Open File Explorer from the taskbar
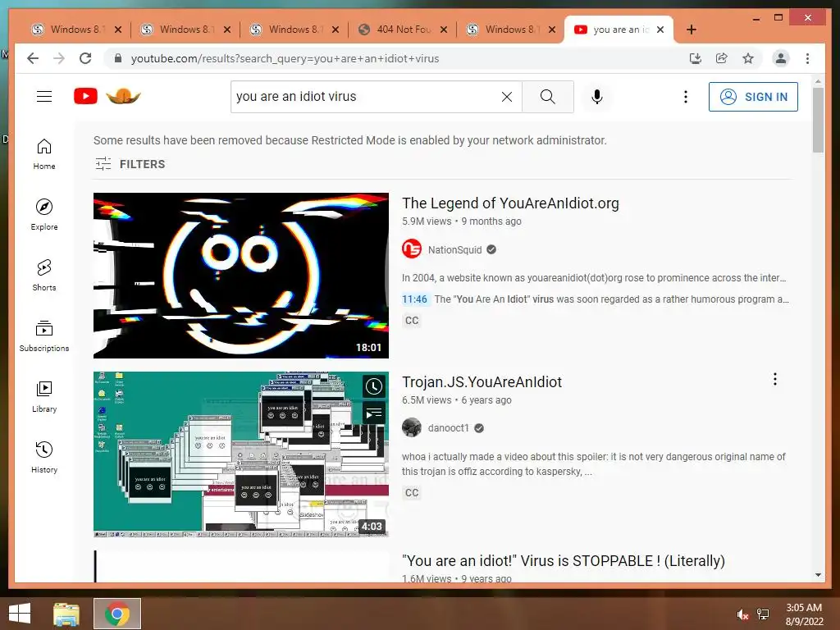 [x=66, y=614]
